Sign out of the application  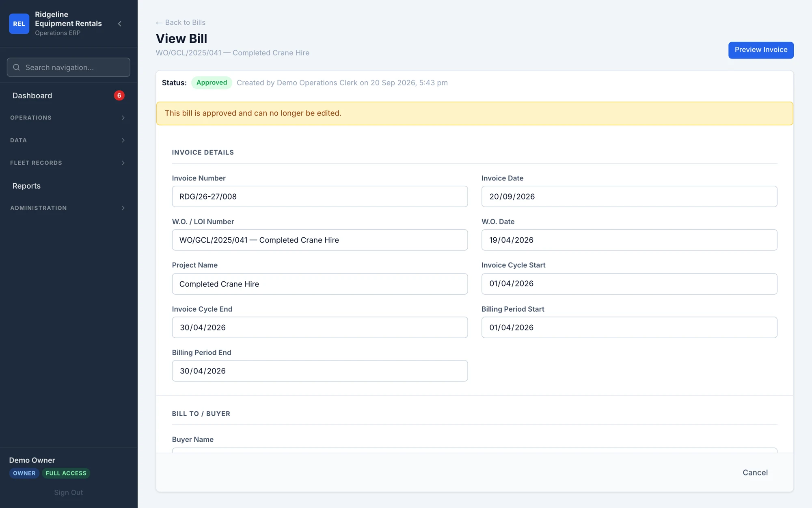tap(68, 493)
